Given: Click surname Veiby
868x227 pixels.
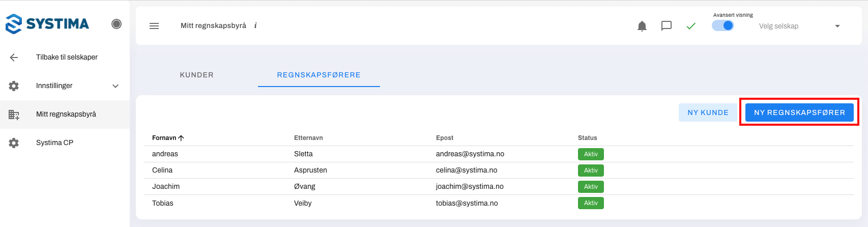Looking at the screenshot, I should point(303,203).
